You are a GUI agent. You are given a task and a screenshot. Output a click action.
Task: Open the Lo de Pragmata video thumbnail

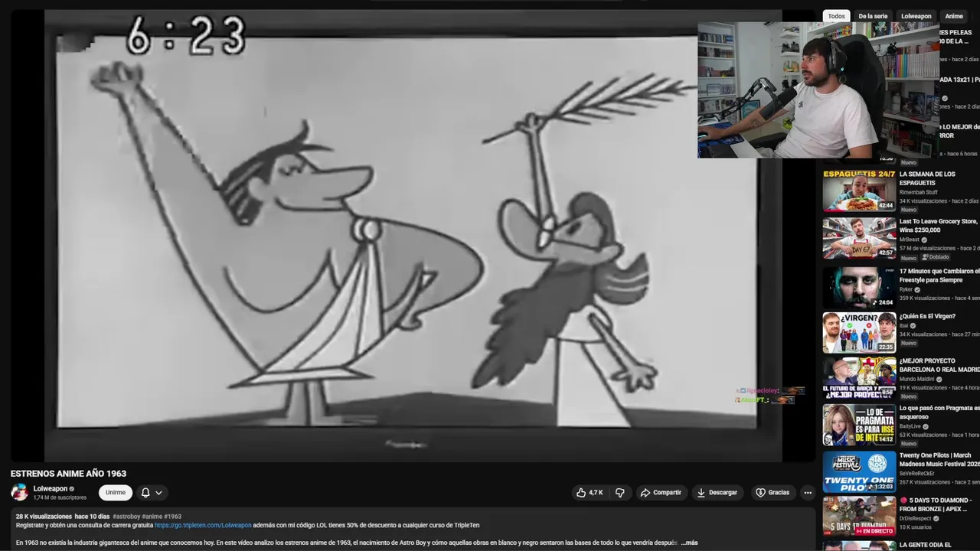[x=859, y=425]
